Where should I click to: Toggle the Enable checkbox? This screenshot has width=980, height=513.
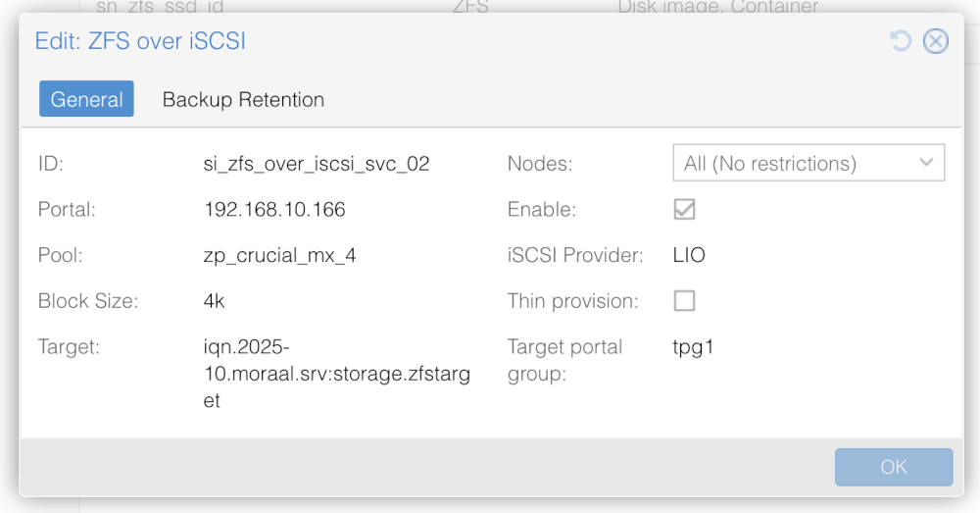[684, 210]
